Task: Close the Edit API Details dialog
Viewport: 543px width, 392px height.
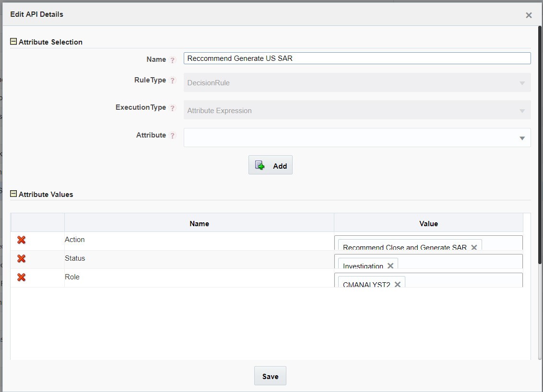Action: point(529,15)
